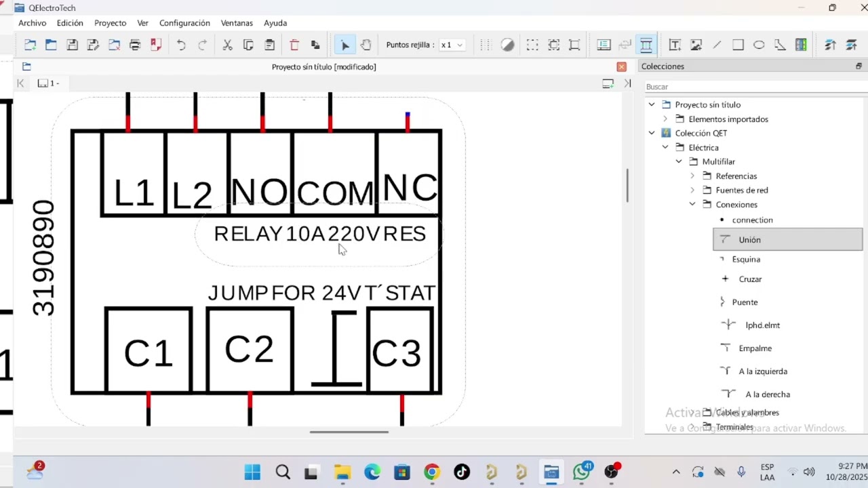Create a new project via toolbar icon
Viewport: 868px width, 488px height.
click(30, 45)
